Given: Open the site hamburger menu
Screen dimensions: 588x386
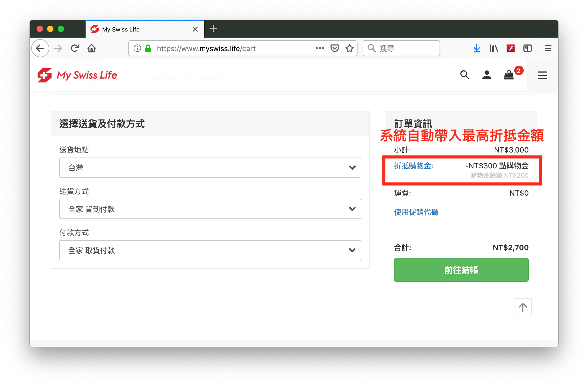Looking at the screenshot, I should click(x=542, y=75).
